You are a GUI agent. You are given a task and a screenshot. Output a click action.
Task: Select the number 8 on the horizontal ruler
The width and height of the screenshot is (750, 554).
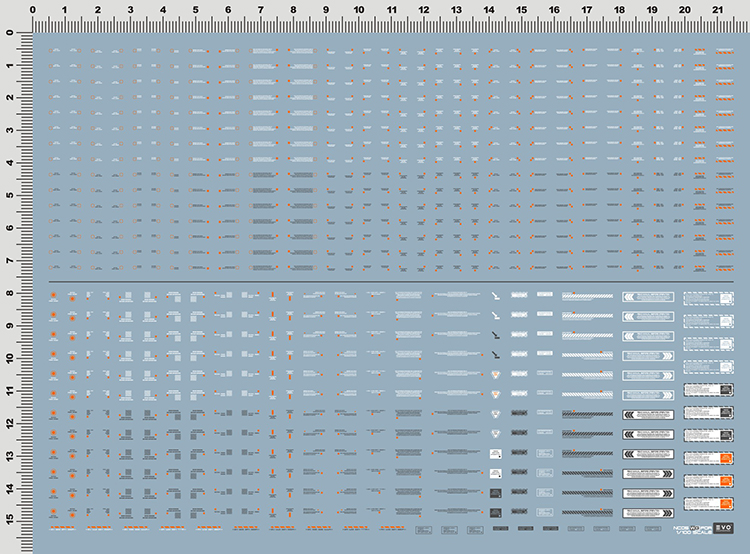(x=293, y=10)
